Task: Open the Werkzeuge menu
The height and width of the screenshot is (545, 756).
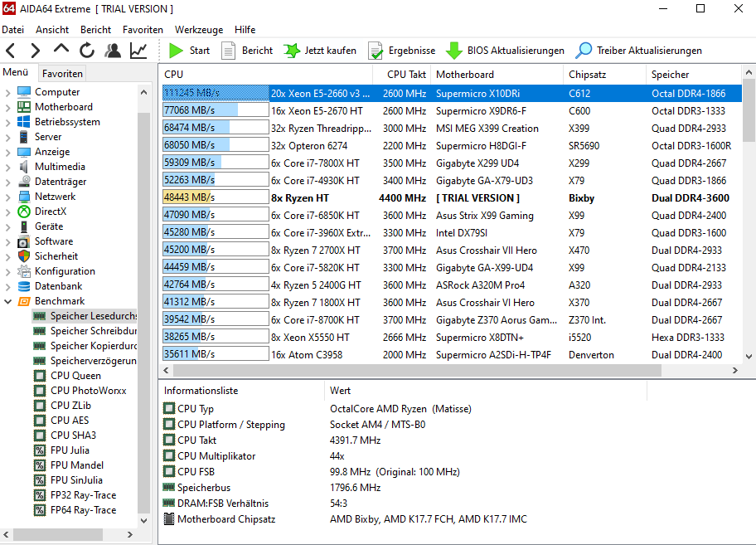Action: tap(199, 29)
